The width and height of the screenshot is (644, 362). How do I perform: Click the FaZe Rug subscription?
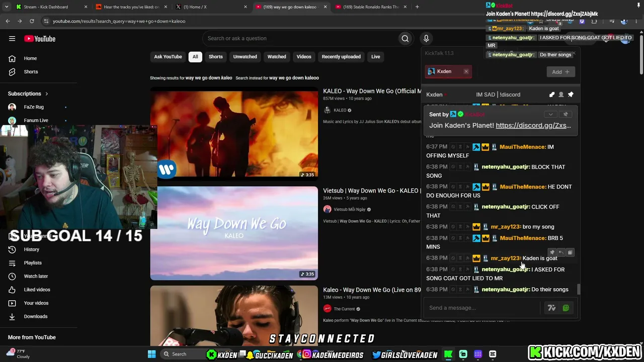point(33,107)
